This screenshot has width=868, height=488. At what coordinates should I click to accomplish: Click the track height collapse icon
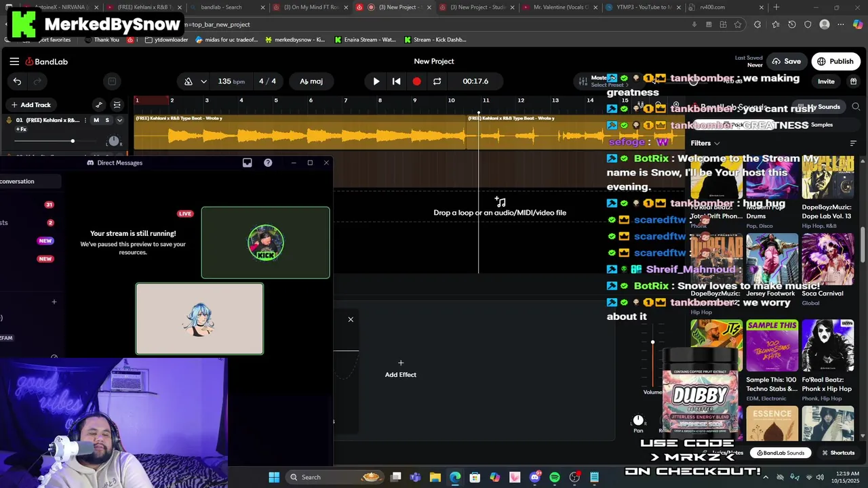[117, 105]
